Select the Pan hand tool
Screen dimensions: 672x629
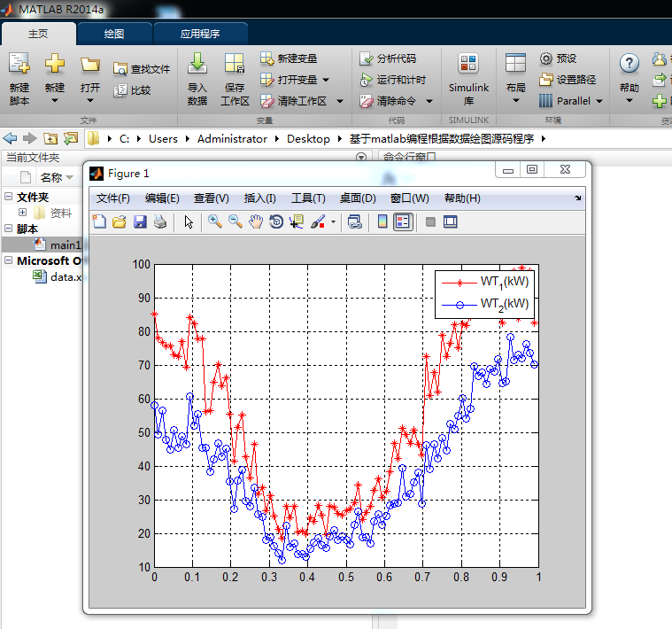(x=256, y=221)
